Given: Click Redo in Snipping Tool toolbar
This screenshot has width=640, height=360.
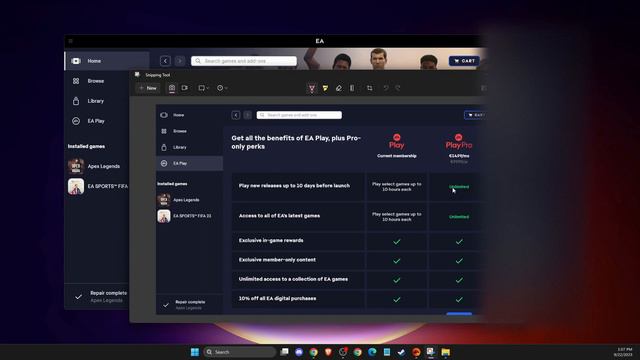Looking at the screenshot, I should (x=398, y=88).
